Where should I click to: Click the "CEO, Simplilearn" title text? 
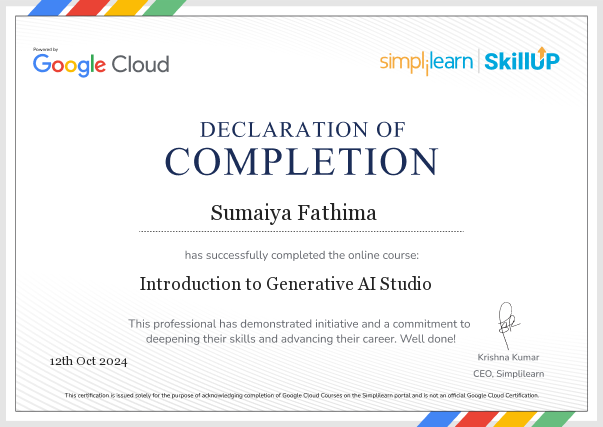[x=506, y=373]
